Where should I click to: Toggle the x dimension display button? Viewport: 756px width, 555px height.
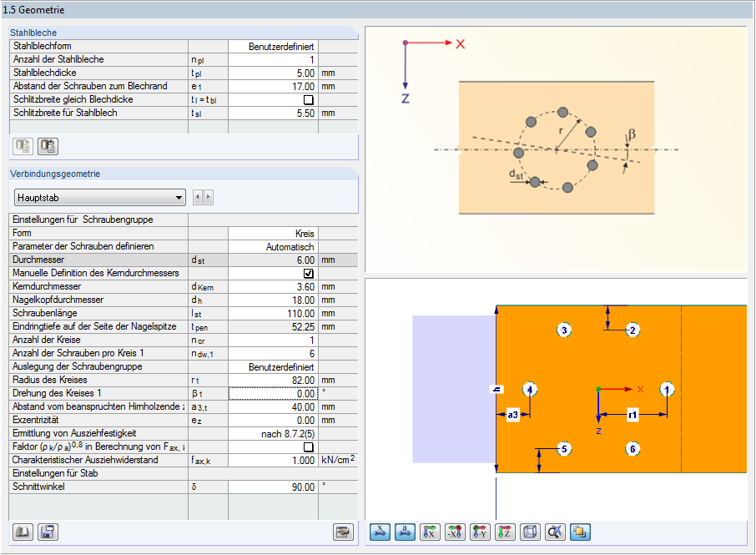click(x=380, y=532)
